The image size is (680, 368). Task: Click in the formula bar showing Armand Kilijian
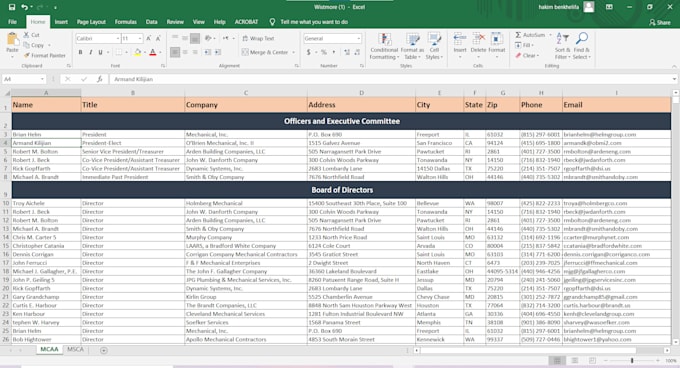click(x=390, y=79)
